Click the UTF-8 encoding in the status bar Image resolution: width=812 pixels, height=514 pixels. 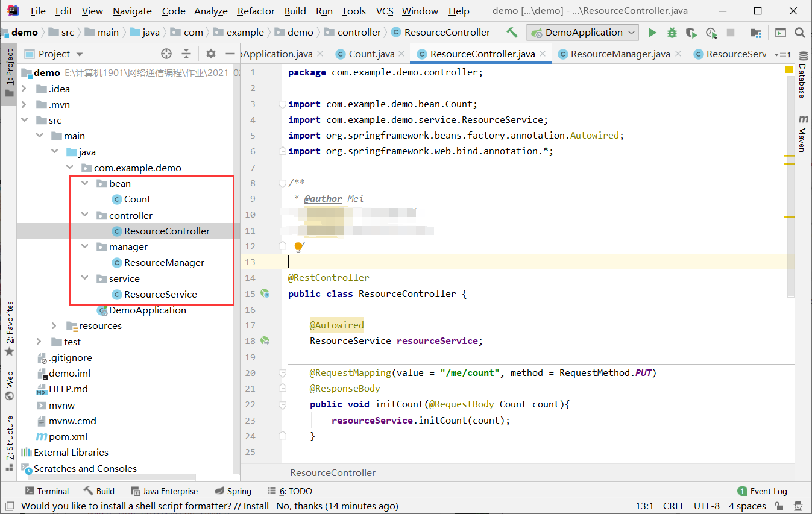(x=707, y=506)
